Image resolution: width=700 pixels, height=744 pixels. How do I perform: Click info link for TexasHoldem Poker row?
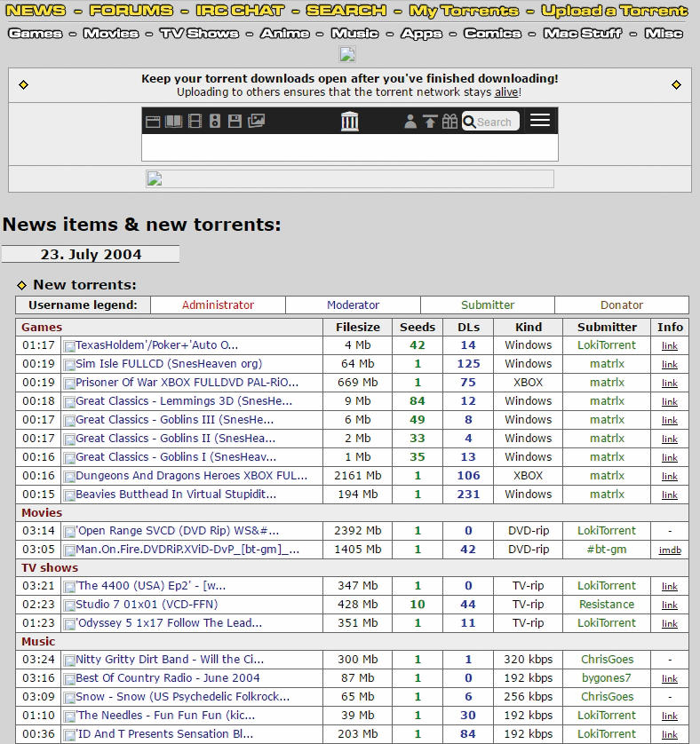coord(670,346)
